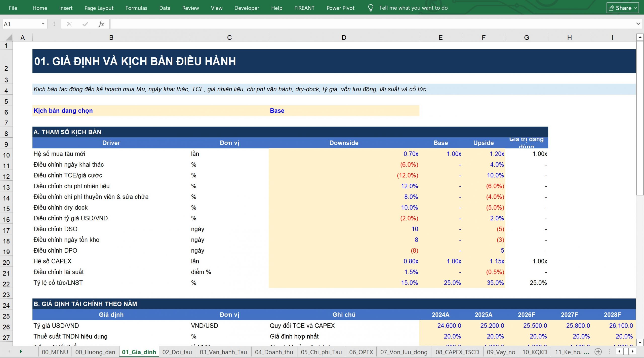Click vertical scrollbar down arrow
Screen dimensions: 644x358
click(640, 342)
